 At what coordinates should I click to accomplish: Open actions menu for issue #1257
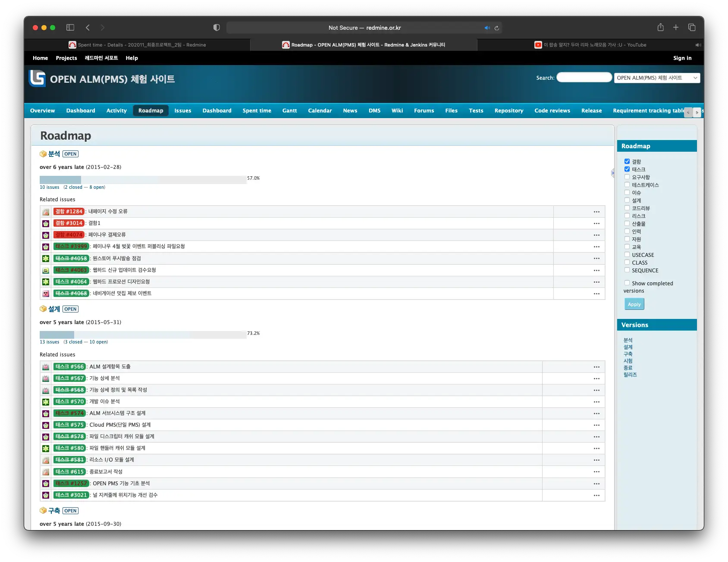(596, 484)
